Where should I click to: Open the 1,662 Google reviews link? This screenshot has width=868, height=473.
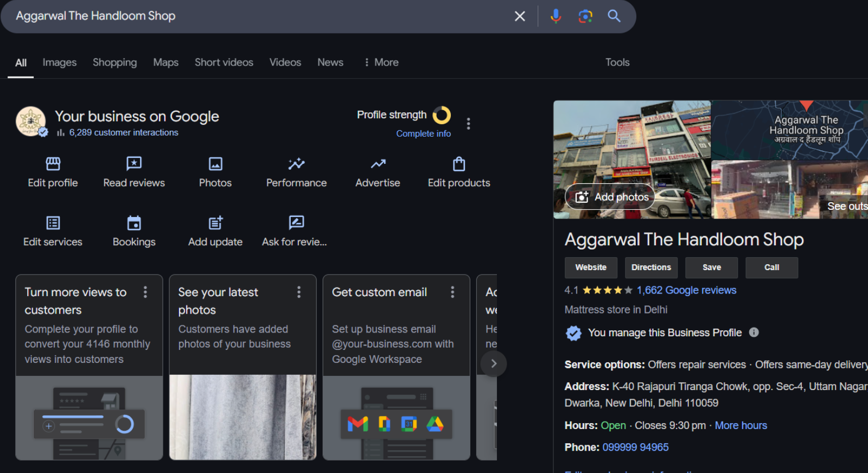[686, 290]
